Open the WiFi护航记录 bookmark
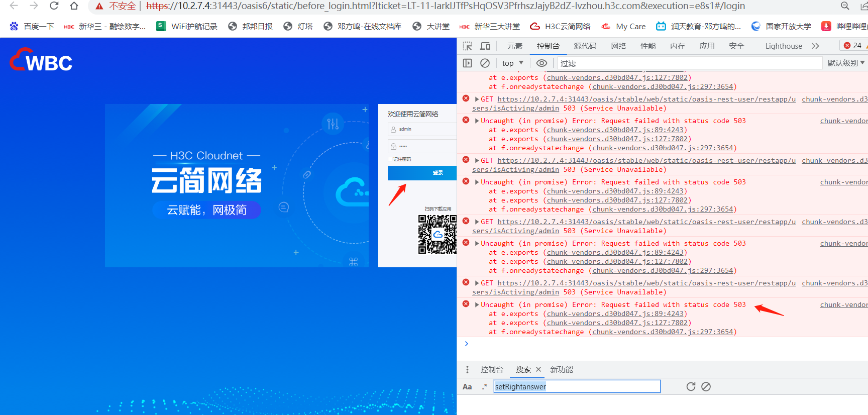This screenshot has height=415, width=868. tap(187, 26)
